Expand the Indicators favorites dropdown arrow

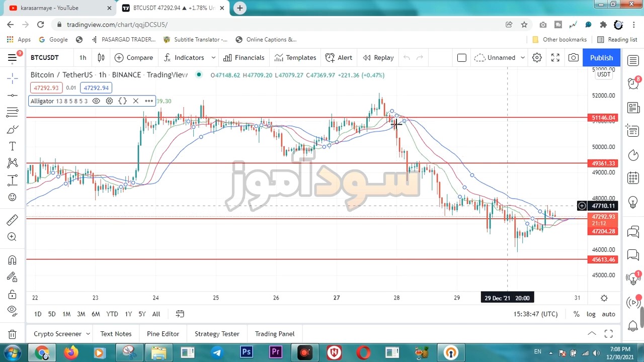coord(213,57)
